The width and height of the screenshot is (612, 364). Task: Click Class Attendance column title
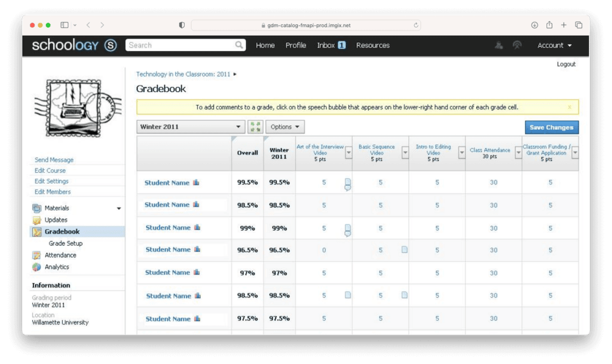490,150
